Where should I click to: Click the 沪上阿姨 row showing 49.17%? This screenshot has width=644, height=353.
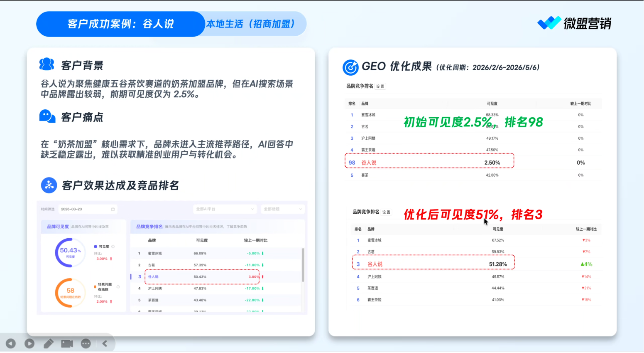pyautogui.click(x=473, y=138)
